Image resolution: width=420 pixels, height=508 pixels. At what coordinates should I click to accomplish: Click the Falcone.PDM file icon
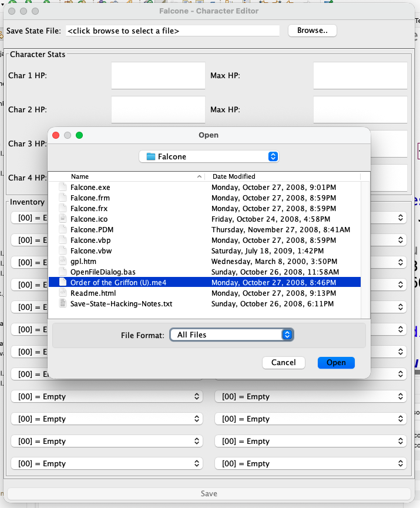coord(63,229)
